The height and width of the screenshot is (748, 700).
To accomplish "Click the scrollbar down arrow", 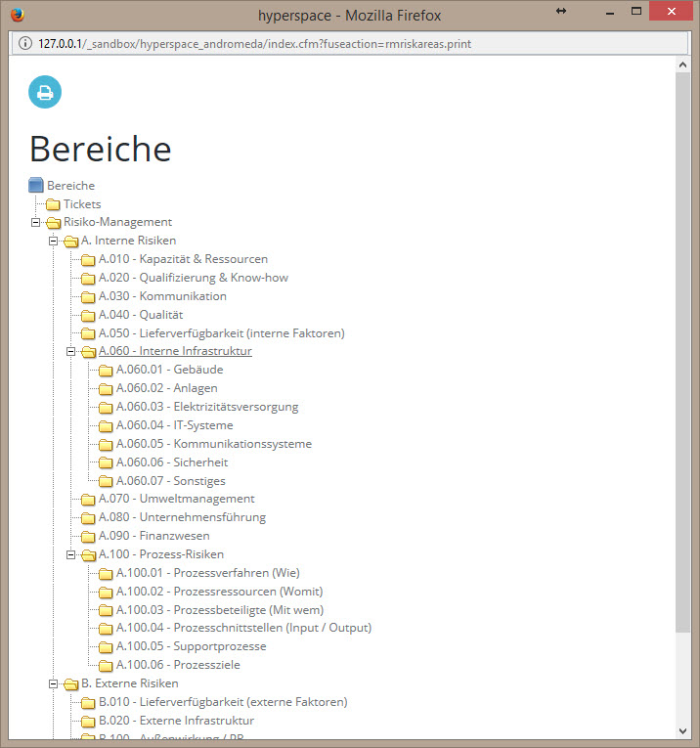I will coord(683,730).
